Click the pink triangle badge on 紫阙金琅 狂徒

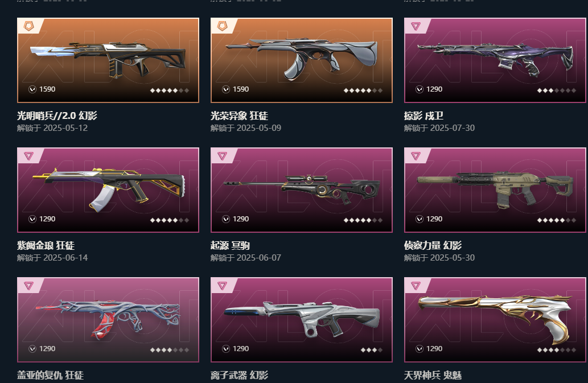click(x=29, y=156)
